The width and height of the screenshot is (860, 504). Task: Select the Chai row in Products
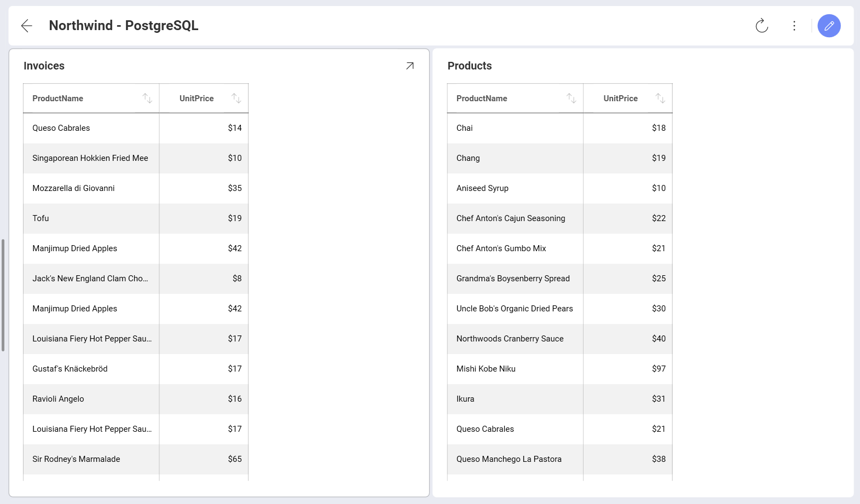point(559,128)
